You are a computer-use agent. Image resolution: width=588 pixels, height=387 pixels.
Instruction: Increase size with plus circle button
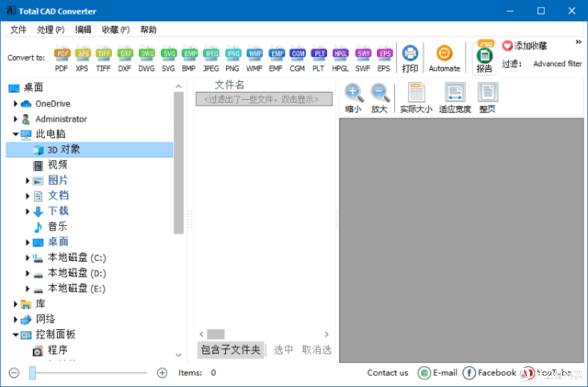162,373
